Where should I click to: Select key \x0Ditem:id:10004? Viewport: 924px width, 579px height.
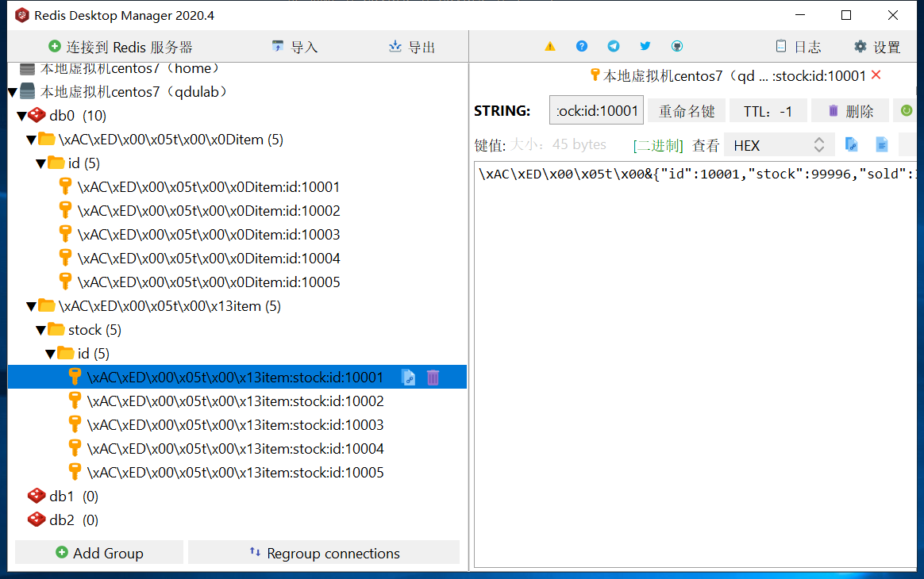tap(209, 259)
